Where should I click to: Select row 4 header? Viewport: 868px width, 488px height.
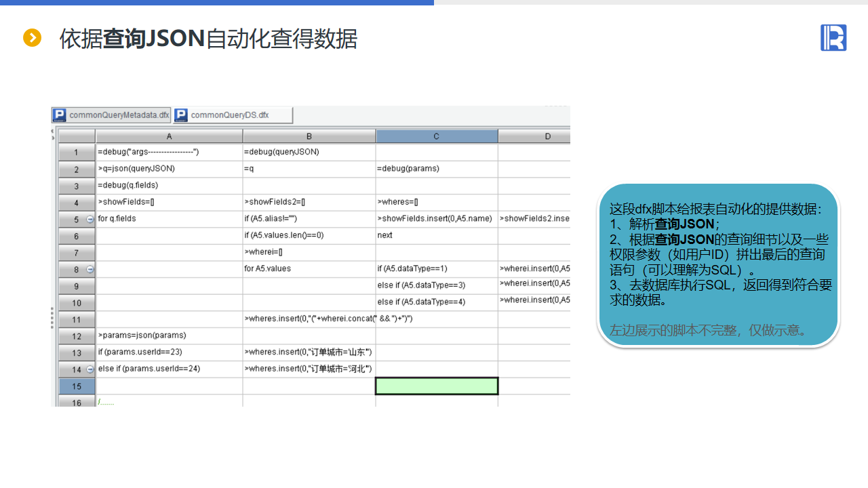(x=77, y=203)
